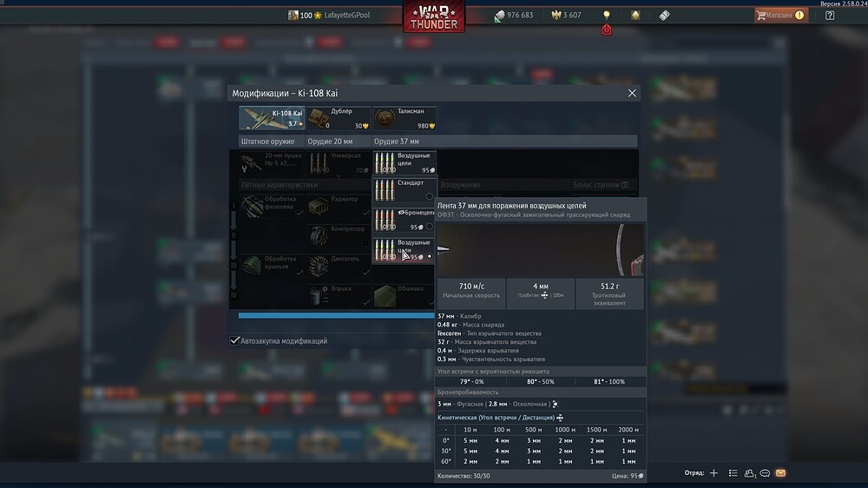
Task: Click the player avatar icon
Action: 293,15
